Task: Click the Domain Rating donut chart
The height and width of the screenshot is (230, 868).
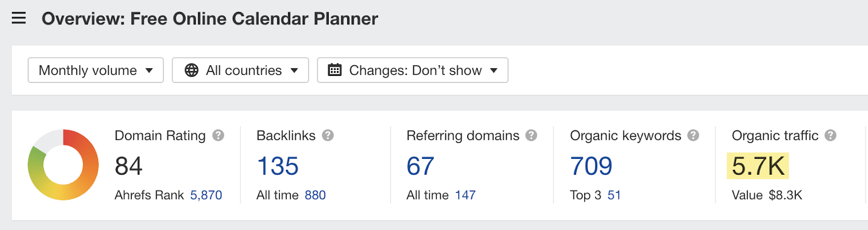Action: [x=63, y=165]
